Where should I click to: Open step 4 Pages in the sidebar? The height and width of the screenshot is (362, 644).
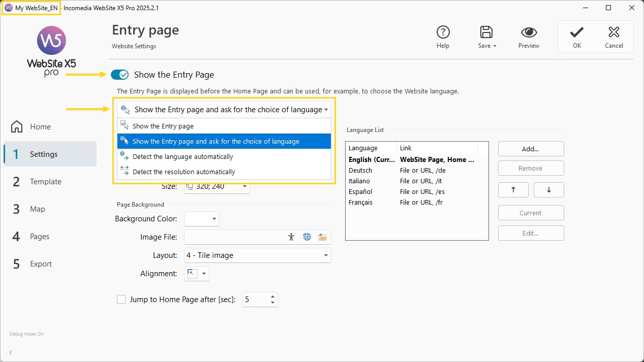[x=50, y=237]
